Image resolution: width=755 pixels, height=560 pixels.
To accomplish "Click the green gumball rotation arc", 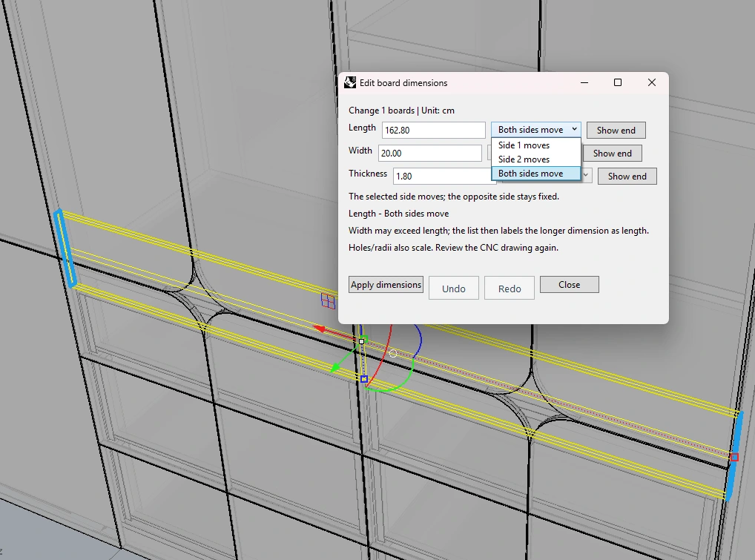I will (400, 383).
